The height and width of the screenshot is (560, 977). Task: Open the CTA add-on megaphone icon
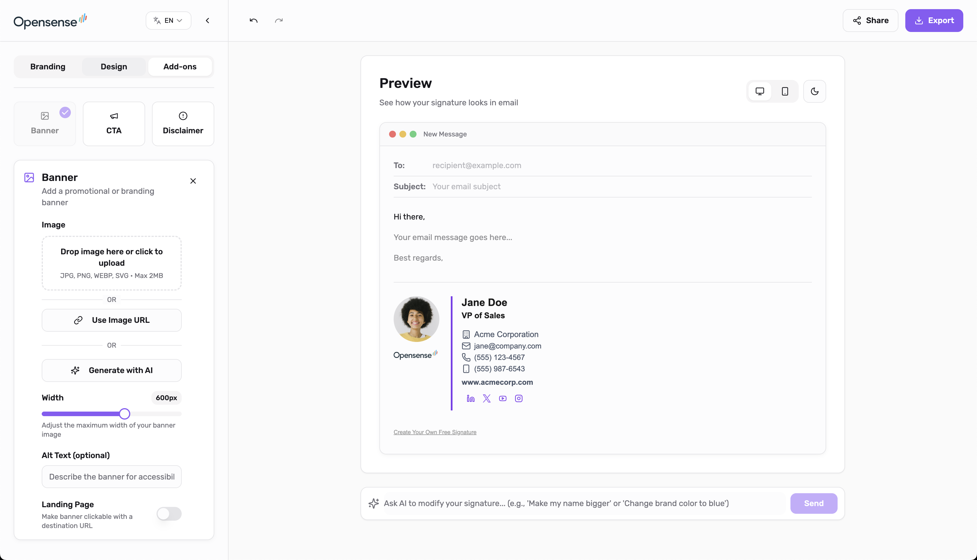click(x=114, y=116)
